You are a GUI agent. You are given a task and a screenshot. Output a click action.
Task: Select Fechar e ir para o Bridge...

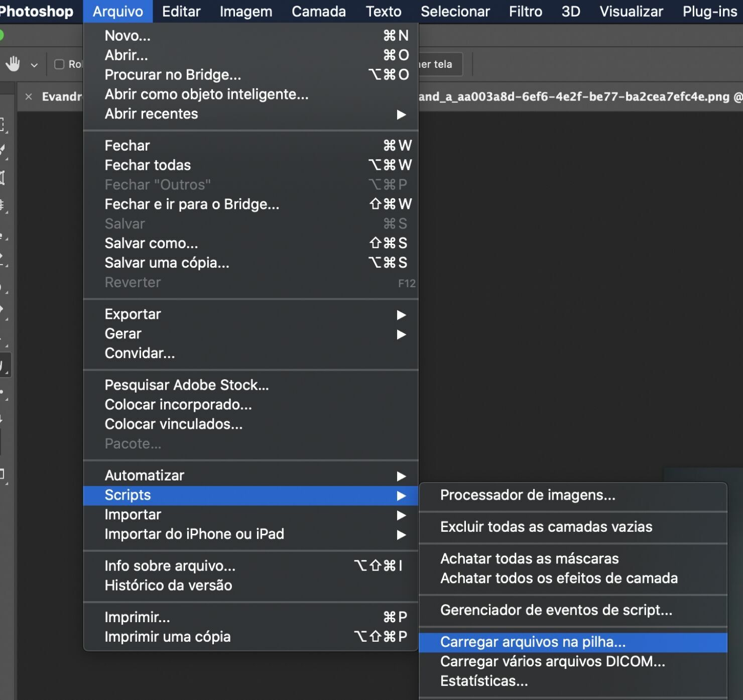tap(251, 204)
